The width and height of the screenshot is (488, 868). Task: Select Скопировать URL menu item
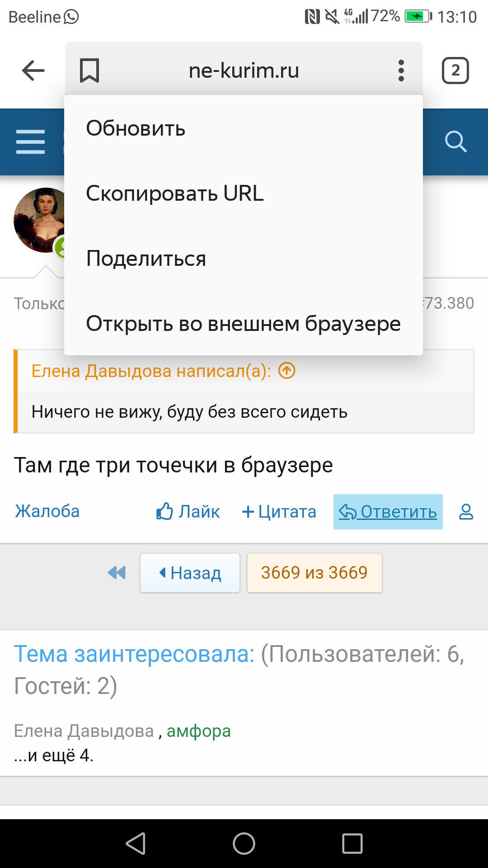coord(175,193)
